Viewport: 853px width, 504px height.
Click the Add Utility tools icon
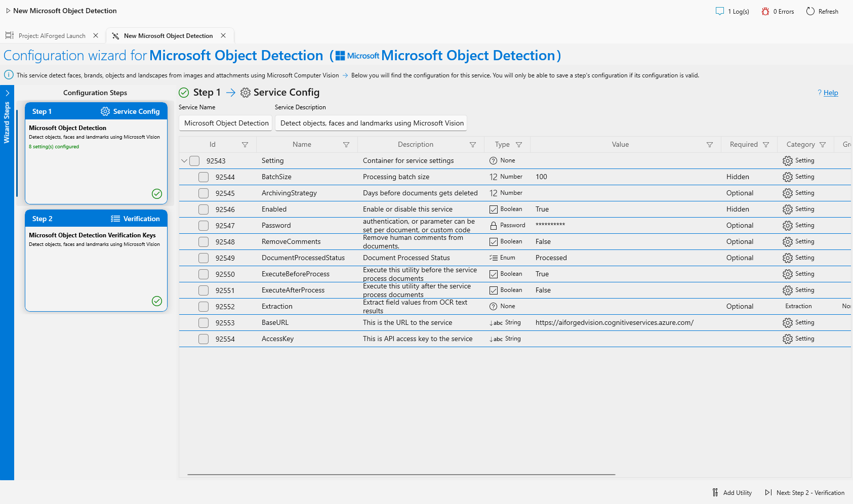715,492
